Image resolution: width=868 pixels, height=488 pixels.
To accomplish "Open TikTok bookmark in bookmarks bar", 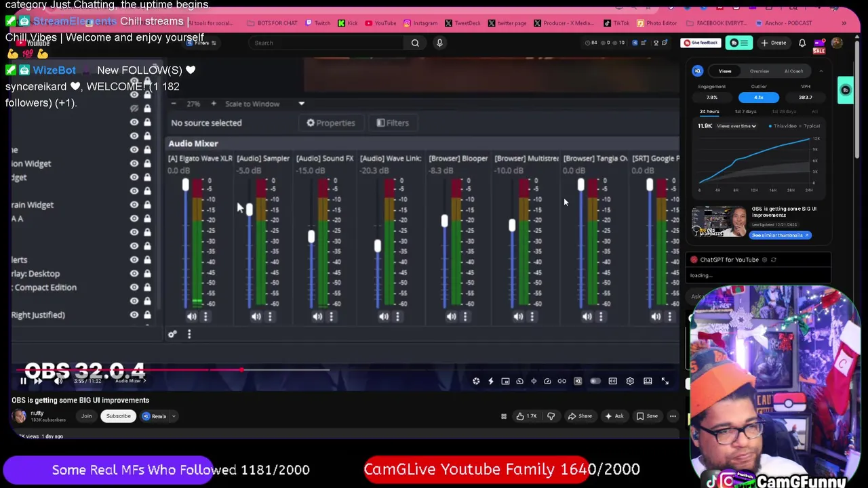I will (617, 23).
